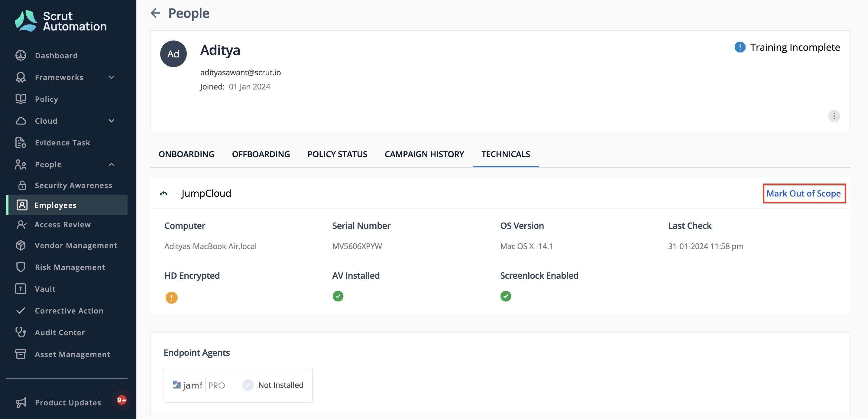This screenshot has height=419, width=868.
Task: Click the Ad avatar circle
Action: 173,54
